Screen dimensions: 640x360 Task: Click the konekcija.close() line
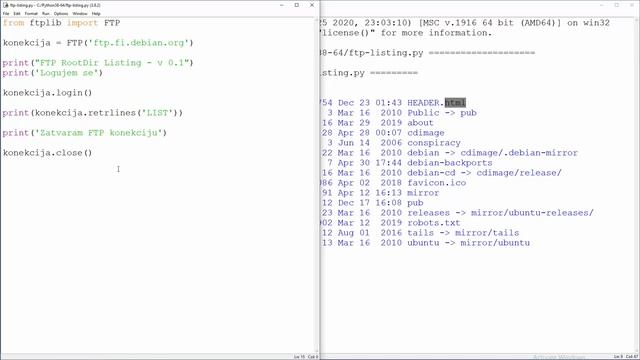tap(47, 153)
